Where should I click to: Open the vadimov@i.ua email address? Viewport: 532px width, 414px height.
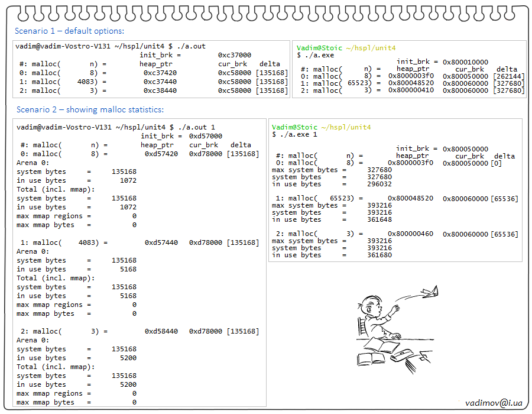coord(493,403)
